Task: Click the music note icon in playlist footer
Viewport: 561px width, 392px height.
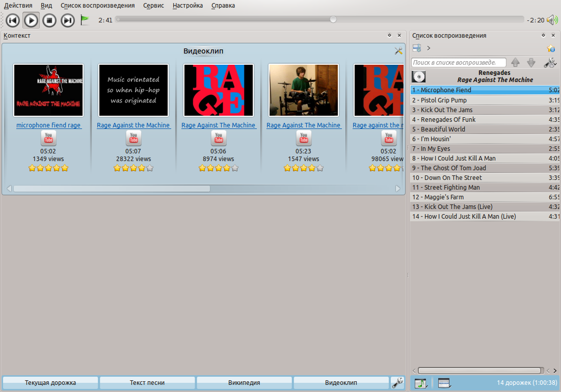Action: coord(421,383)
